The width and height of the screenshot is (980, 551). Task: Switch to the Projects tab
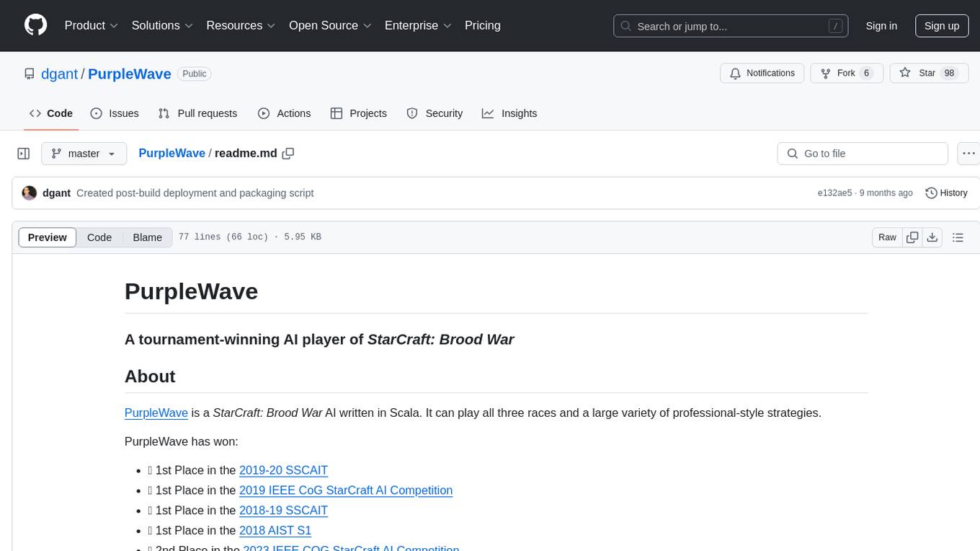[x=359, y=113]
